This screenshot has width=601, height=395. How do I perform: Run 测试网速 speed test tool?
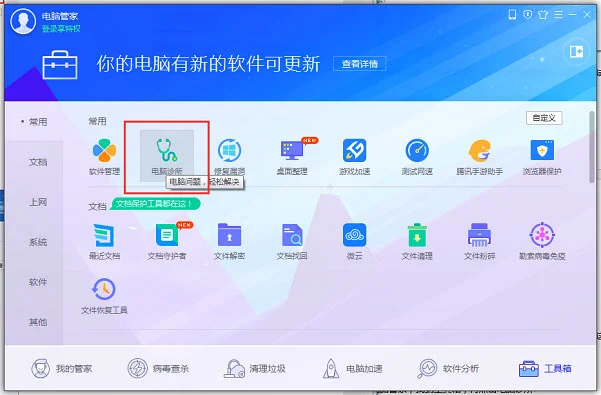coord(417,157)
